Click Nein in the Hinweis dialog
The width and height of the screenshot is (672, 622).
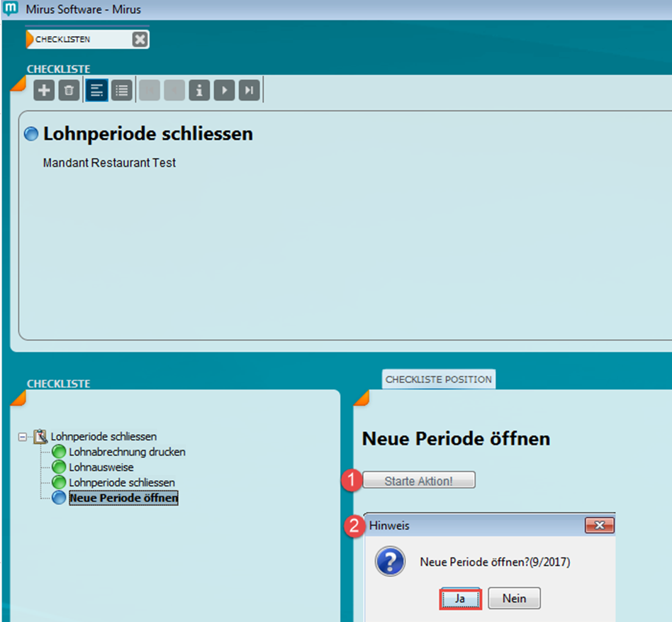[514, 599]
